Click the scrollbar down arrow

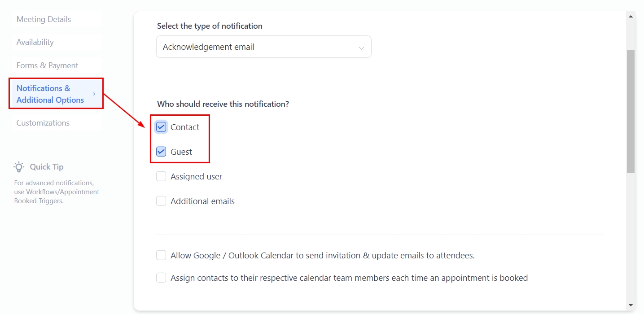[x=631, y=305]
